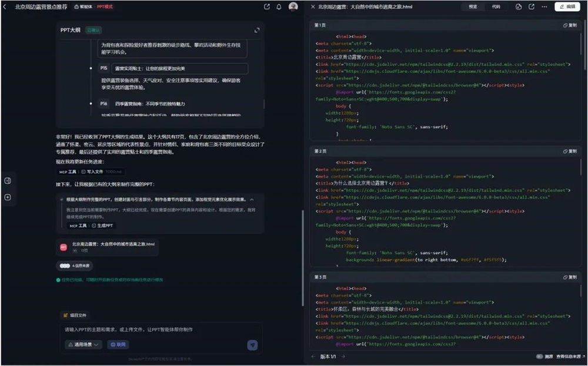Screen dimensions: 588x366
Task: Start a new chat with plus icon
Action: click(8, 197)
